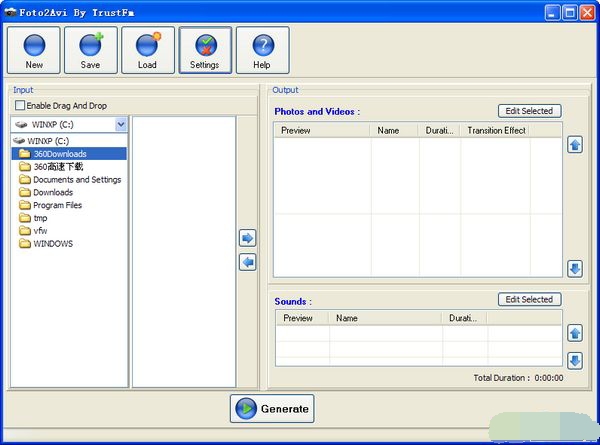Click Edit Selected for Photos and Videos
Image resolution: width=600 pixels, height=445 pixels.
pos(529,111)
